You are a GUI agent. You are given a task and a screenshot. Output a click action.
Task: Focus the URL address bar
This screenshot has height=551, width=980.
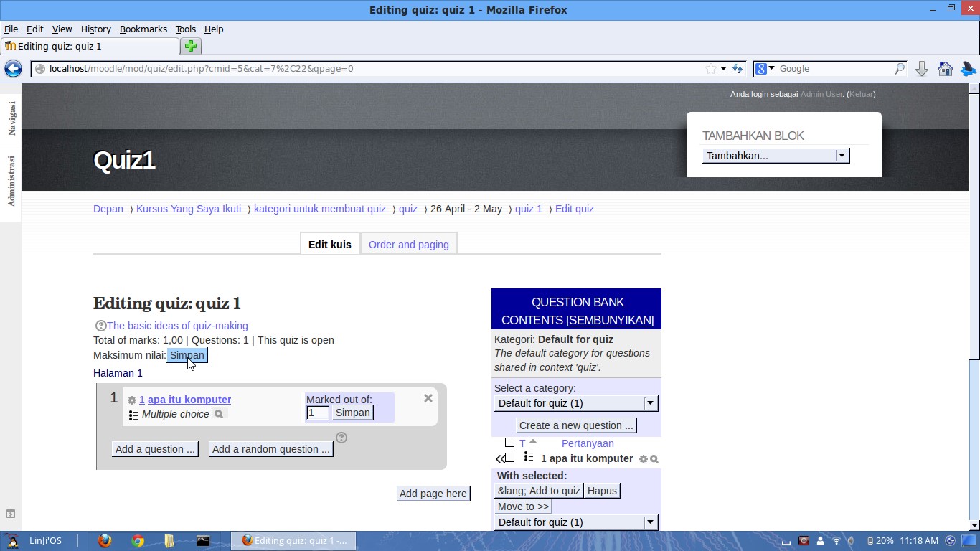[x=373, y=69]
